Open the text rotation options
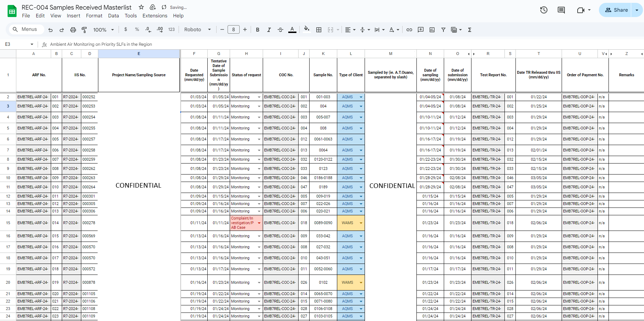The height and width of the screenshot is (321, 644). point(394,30)
